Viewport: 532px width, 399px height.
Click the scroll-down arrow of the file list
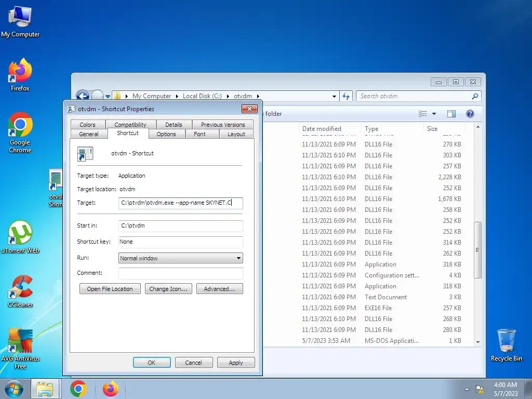coord(478,342)
